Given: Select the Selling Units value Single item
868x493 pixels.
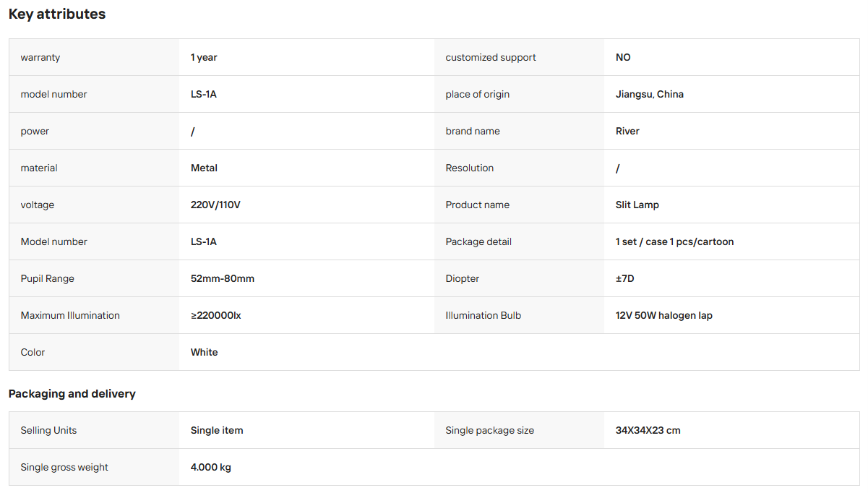Looking at the screenshot, I should [217, 430].
